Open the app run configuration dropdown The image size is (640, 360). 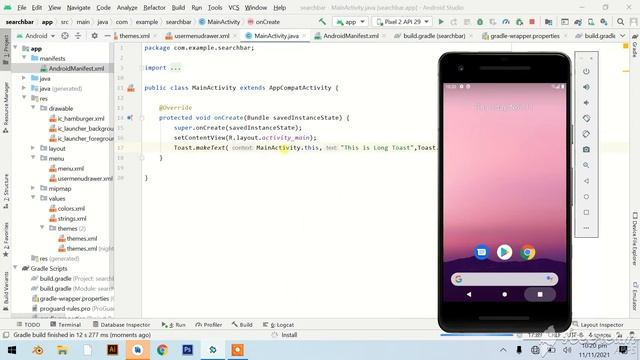tap(350, 22)
